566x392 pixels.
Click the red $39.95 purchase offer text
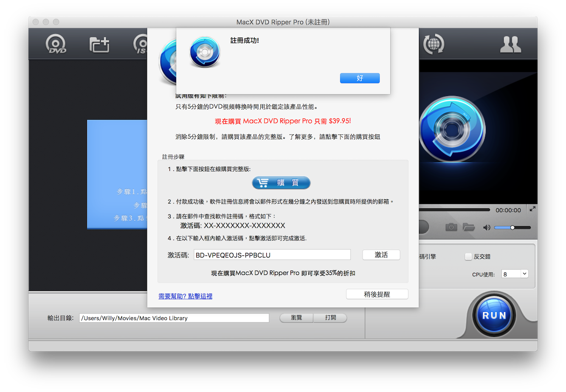tap(283, 121)
